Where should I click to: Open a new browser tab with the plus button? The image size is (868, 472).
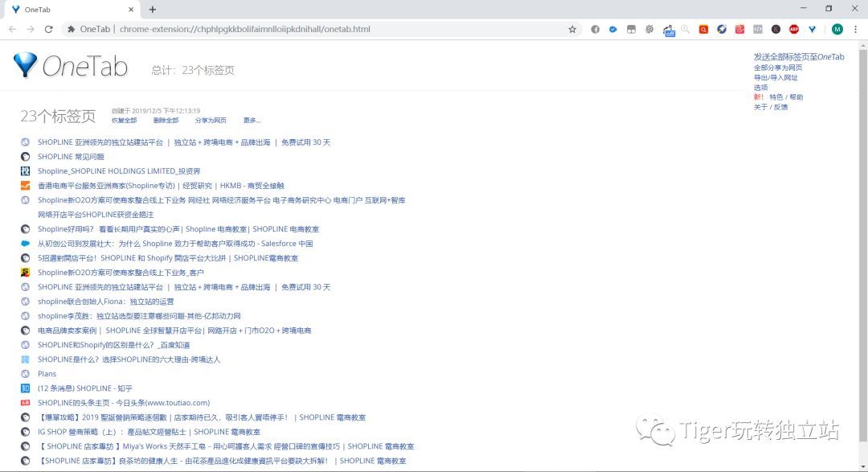pyautogui.click(x=152, y=10)
